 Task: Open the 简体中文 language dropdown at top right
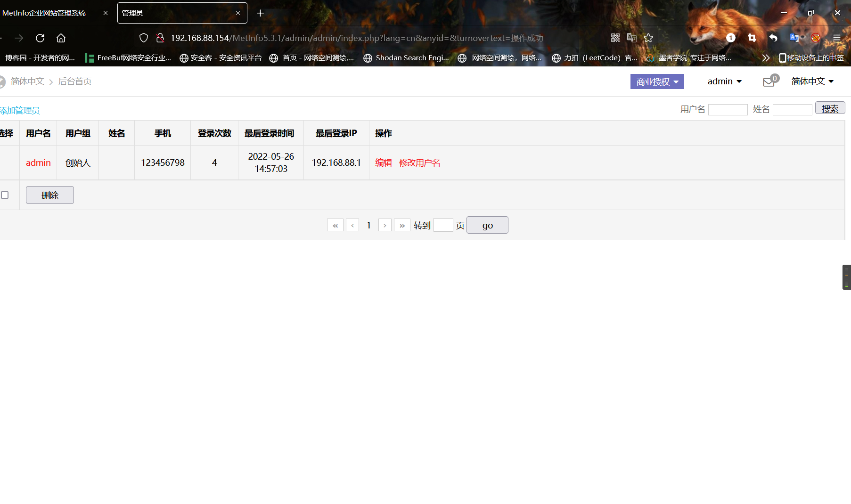tap(812, 81)
